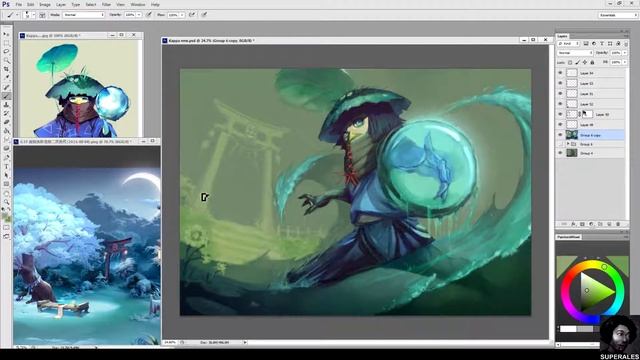Change the screen mode from the toolbox
Screen dimensions: 640x360
[6, 236]
